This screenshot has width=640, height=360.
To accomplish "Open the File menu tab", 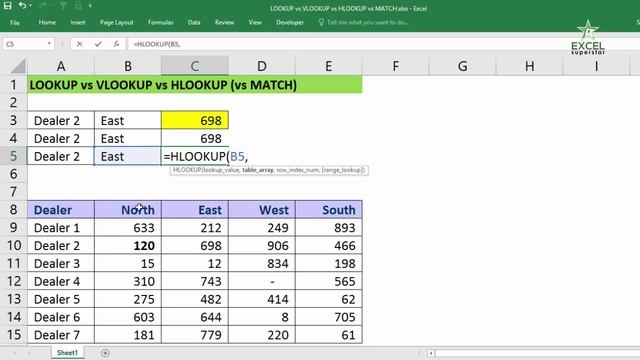I will (x=15, y=22).
